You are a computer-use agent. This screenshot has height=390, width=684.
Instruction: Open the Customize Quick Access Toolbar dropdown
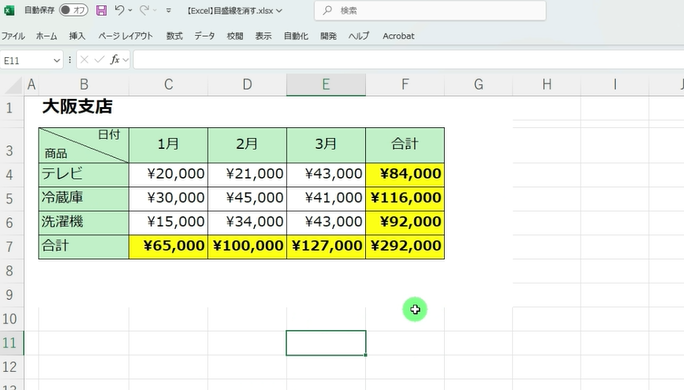pos(168,10)
